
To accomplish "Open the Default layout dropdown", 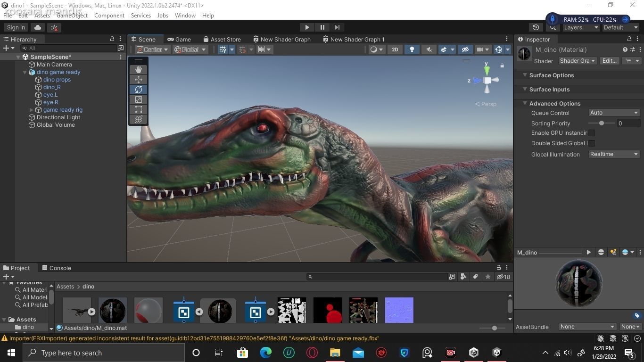I will point(620,27).
